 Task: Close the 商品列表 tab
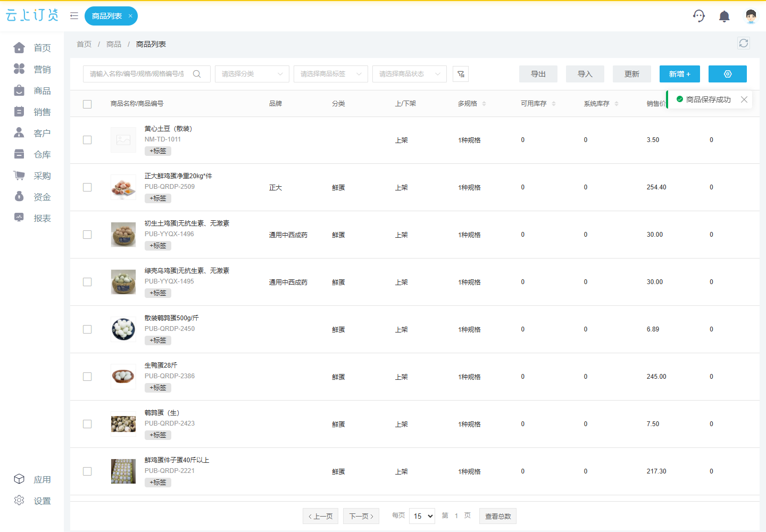point(130,16)
